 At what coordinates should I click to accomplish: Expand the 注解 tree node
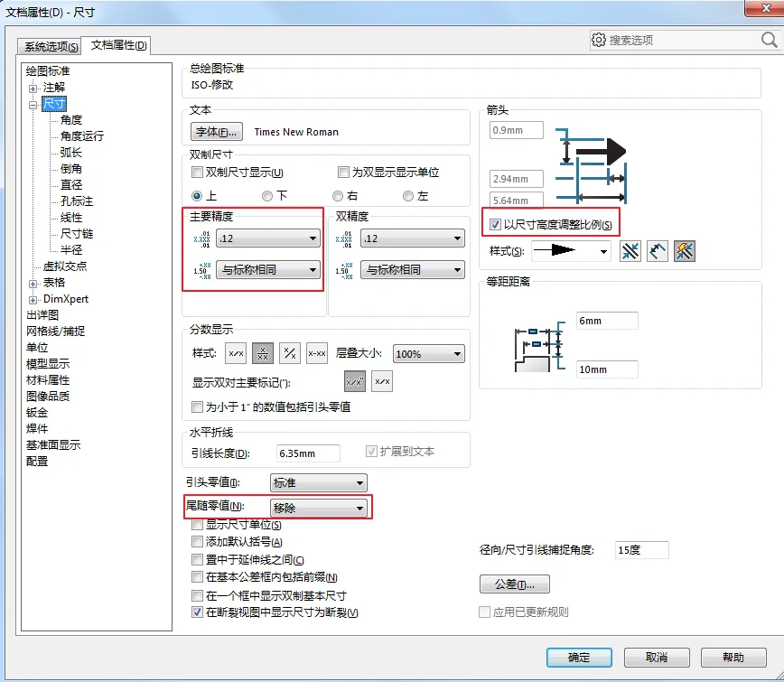click(x=33, y=89)
